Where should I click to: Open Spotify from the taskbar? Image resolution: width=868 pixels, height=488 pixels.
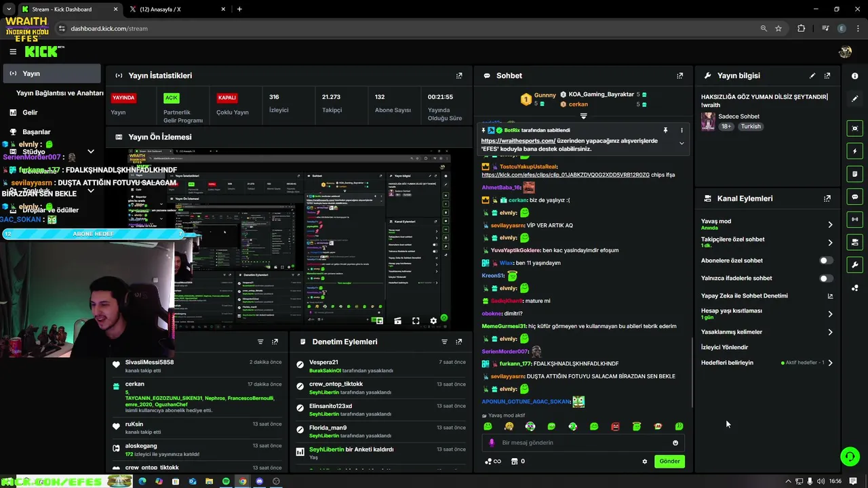(x=226, y=481)
